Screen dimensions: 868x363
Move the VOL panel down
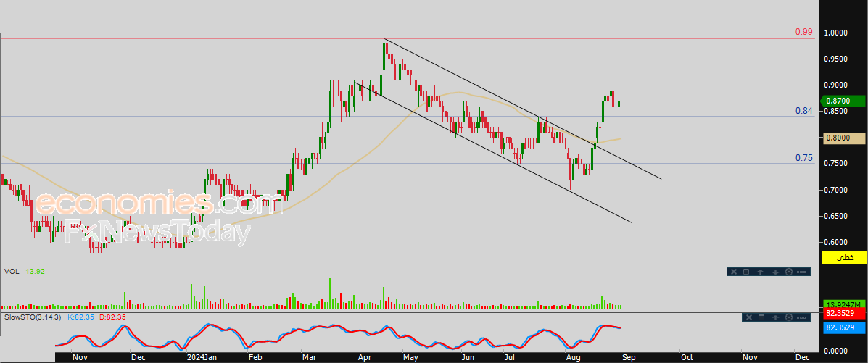point(774,272)
